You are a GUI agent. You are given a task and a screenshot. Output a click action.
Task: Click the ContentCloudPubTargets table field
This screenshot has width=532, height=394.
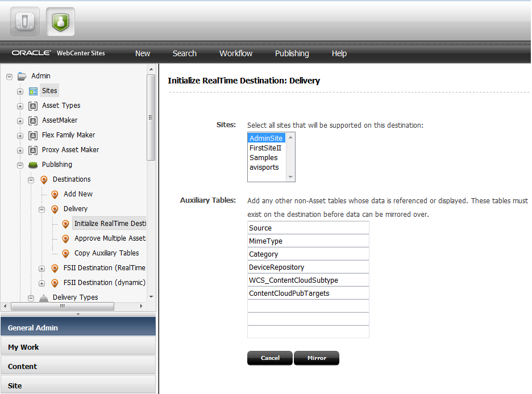pos(308,293)
